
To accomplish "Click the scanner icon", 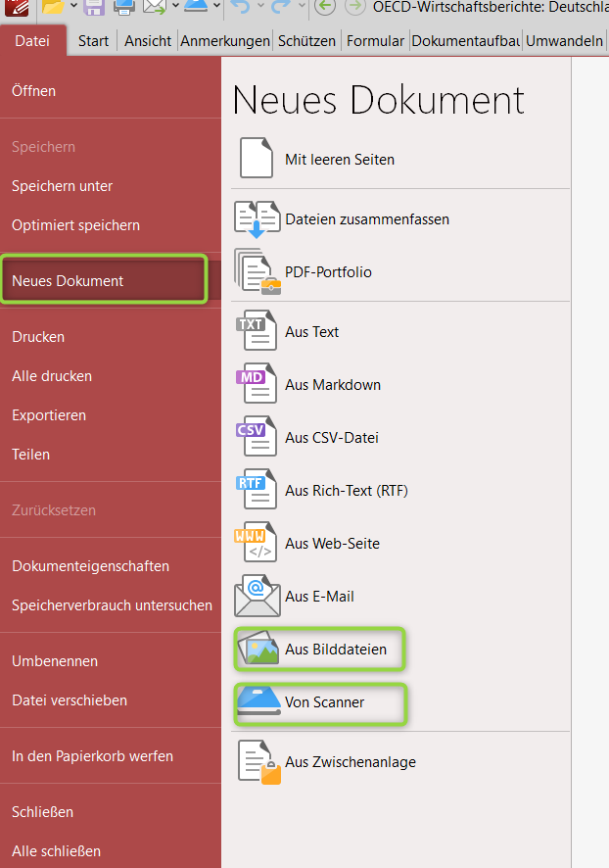I will click(257, 701).
